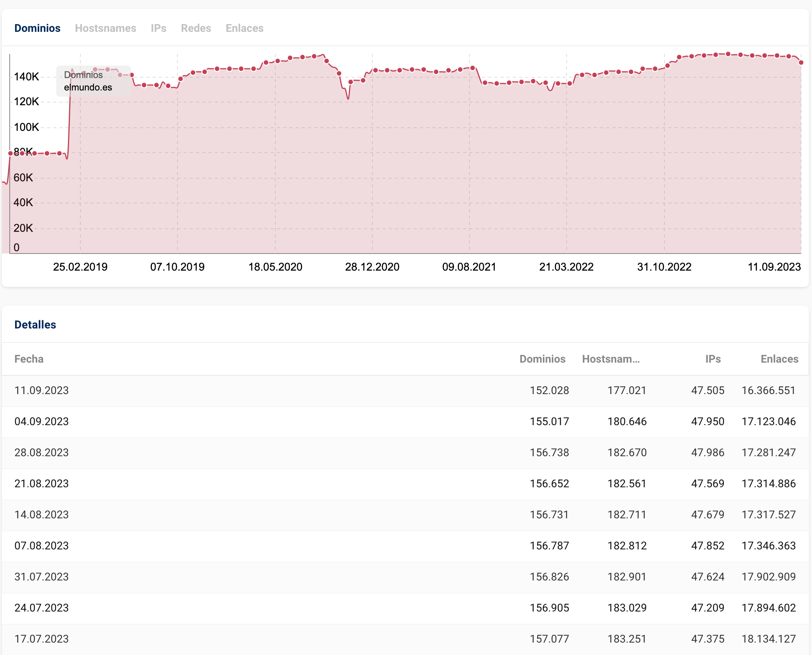Select the Redes tab
This screenshot has width=812, height=655.
(x=196, y=28)
